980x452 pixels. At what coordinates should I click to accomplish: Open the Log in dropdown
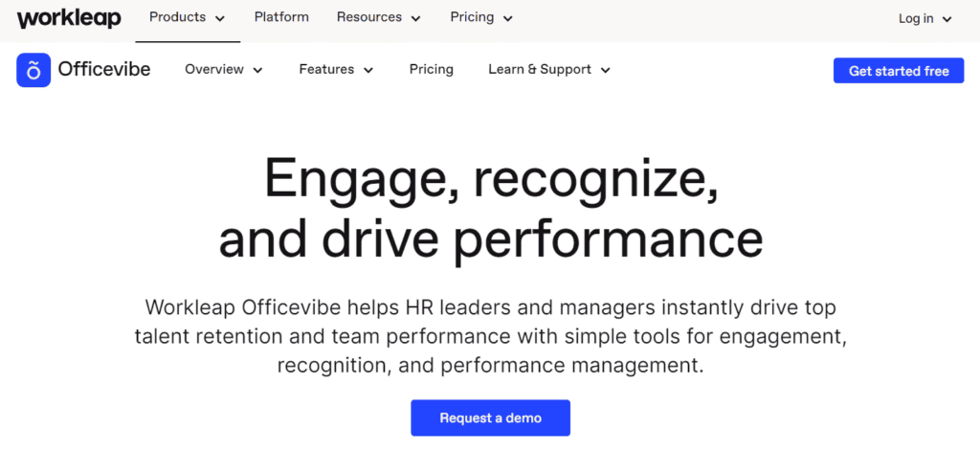click(x=925, y=19)
